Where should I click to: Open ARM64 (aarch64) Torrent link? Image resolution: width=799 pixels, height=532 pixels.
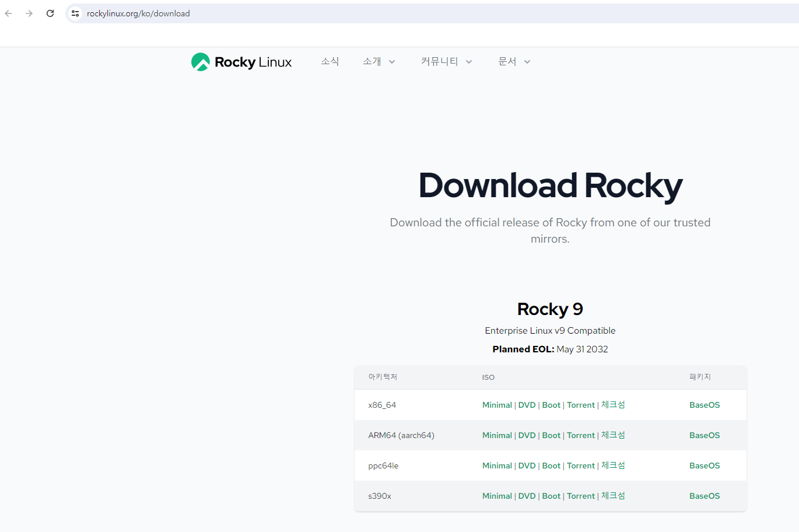(581, 435)
